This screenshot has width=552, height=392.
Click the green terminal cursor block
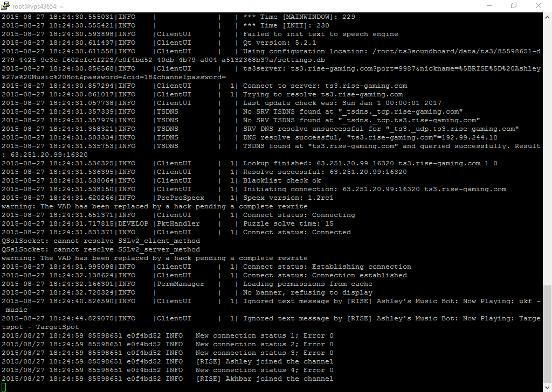pos(4,388)
